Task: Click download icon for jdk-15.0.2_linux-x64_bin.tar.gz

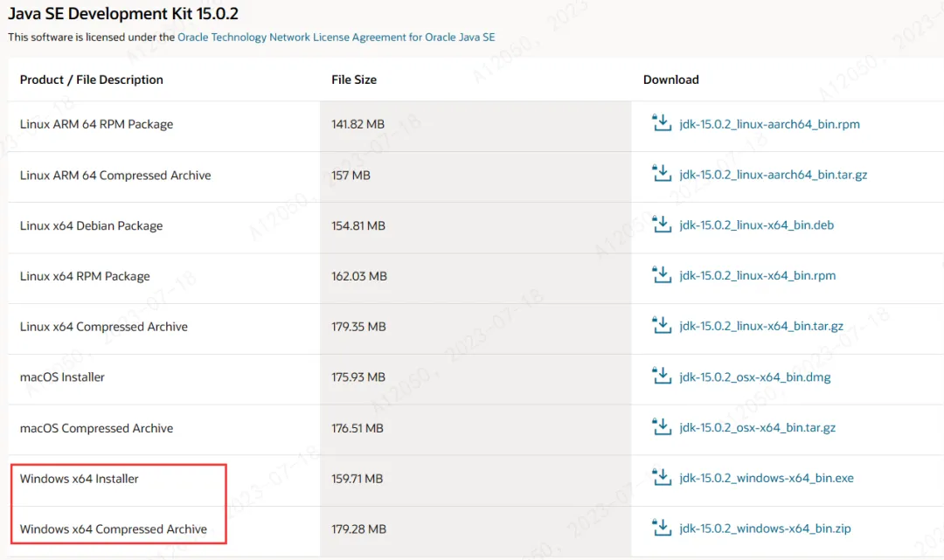Action: tap(662, 325)
